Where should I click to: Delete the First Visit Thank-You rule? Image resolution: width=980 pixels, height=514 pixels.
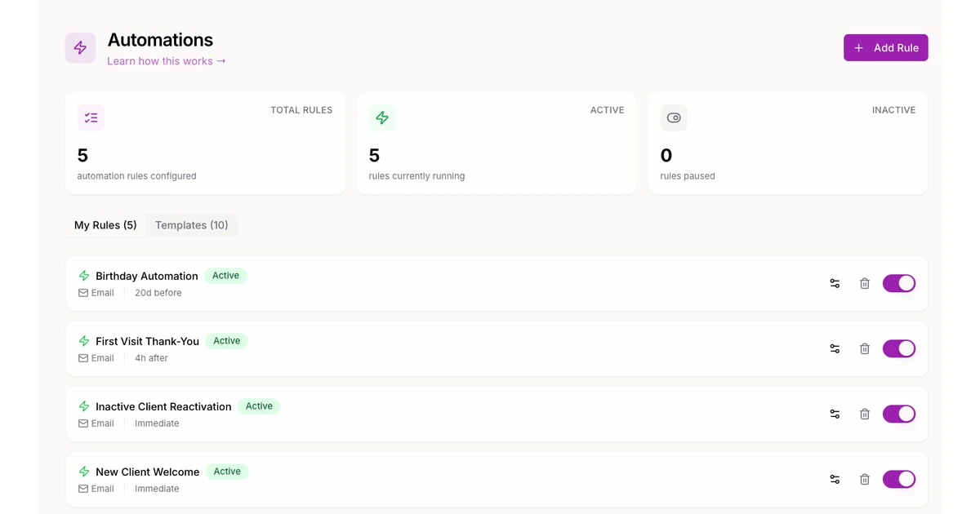point(864,349)
